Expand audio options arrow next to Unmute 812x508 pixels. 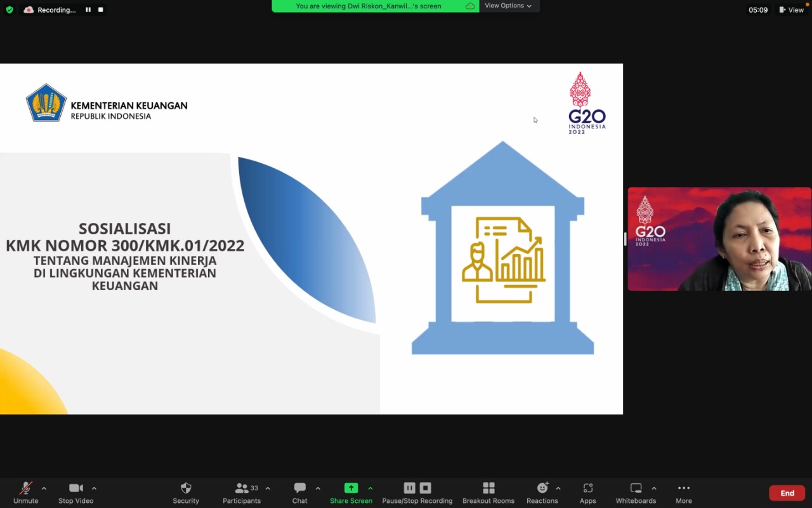point(44,488)
